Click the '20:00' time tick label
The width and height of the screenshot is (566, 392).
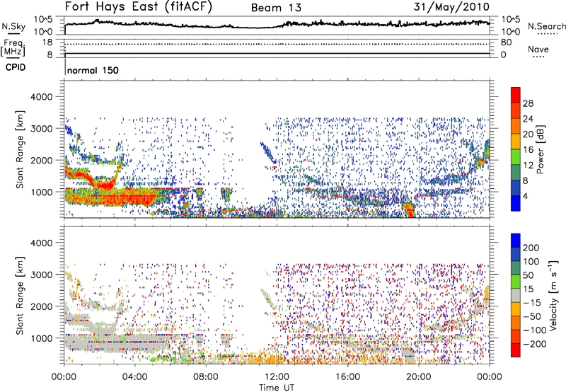[x=419, y=377]
